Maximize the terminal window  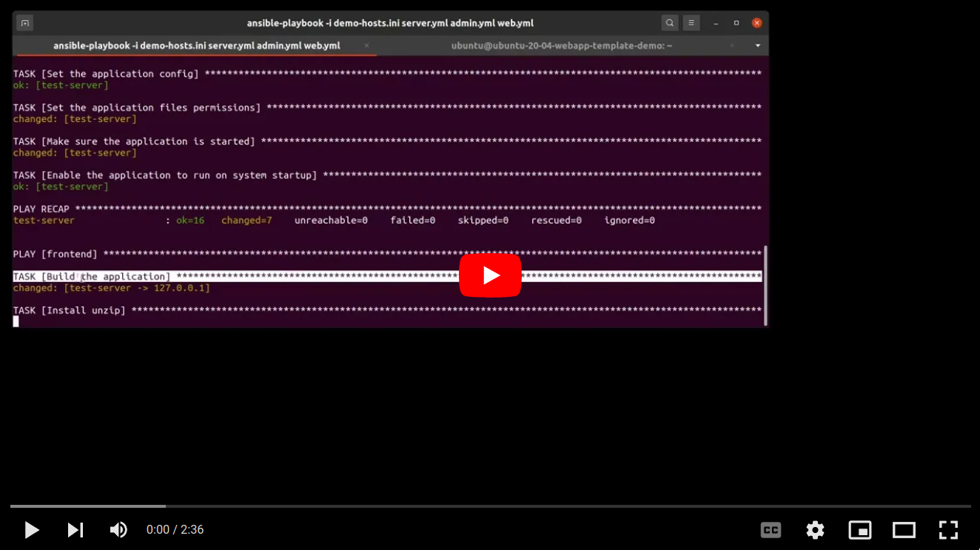coord(736,23)
